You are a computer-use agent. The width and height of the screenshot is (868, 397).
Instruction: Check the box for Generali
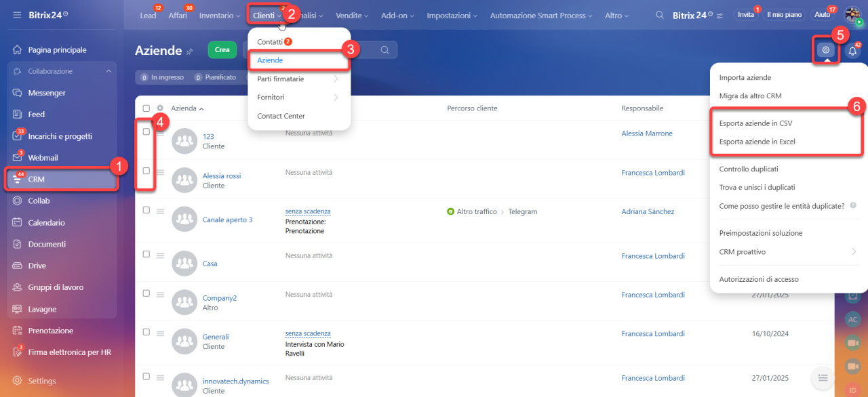pyautogui.click(x=146, y=332)
